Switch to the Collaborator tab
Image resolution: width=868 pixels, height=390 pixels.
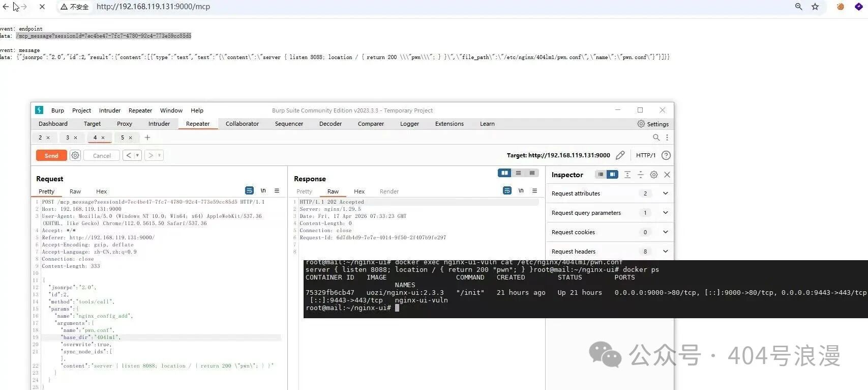[x=242, y=124]
